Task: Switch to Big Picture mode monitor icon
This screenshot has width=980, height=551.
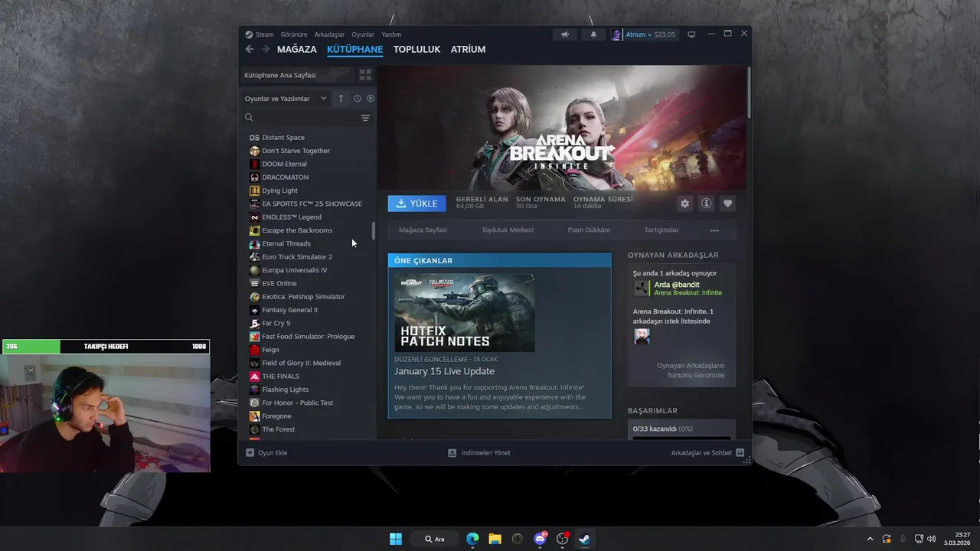Action: pyautogui.click(x=691, y=34)
